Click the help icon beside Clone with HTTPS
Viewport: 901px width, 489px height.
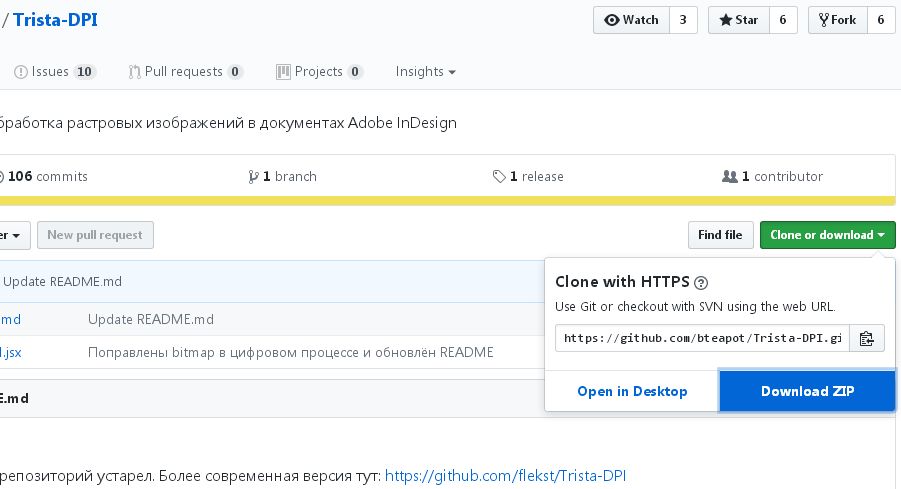(701, 283)
